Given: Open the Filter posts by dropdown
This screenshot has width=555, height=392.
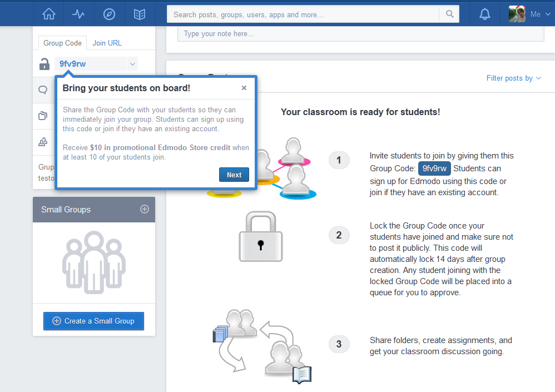Looking at the screenshot, I should [x=514, y=78].
